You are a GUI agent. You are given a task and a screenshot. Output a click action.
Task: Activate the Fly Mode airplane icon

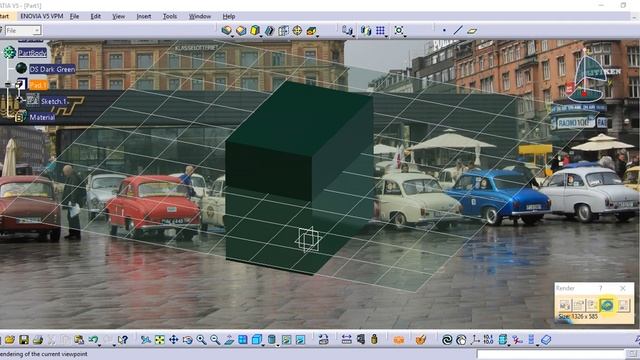(146, 340)
